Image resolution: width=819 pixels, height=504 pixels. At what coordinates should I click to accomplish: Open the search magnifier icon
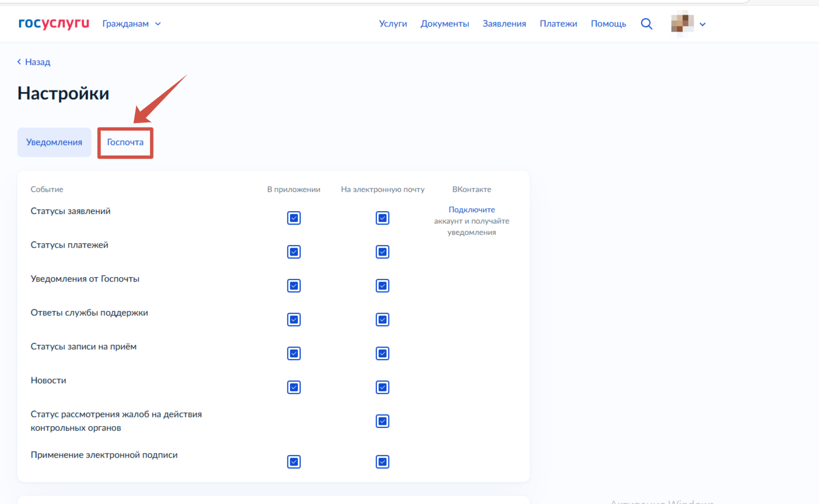646,24
